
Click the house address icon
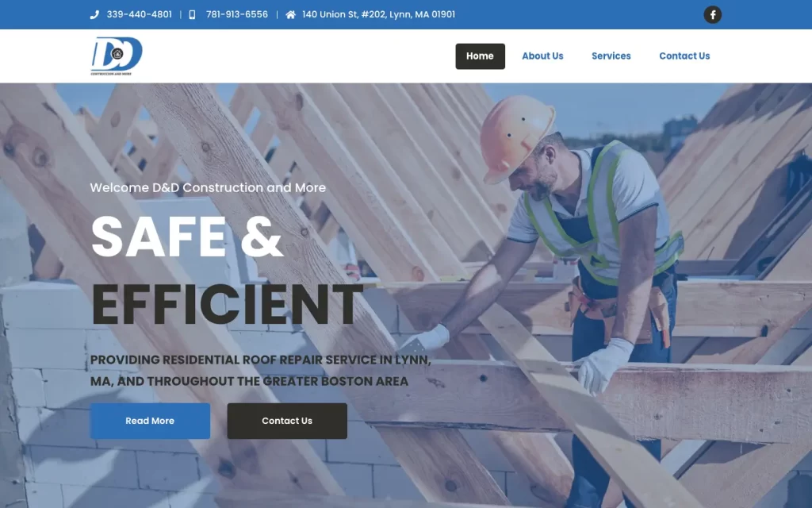(290, 14)
